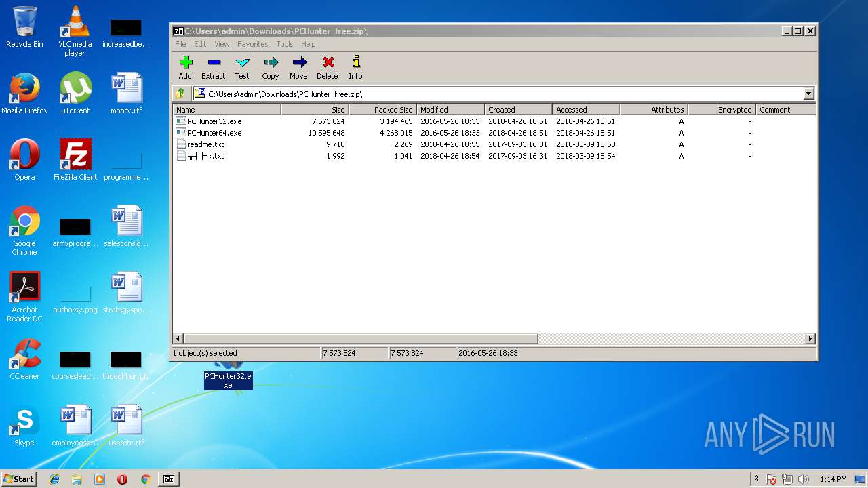Select the Recycle Bin desktop icon
Viewport: 868px width, 488px height.
24,27
